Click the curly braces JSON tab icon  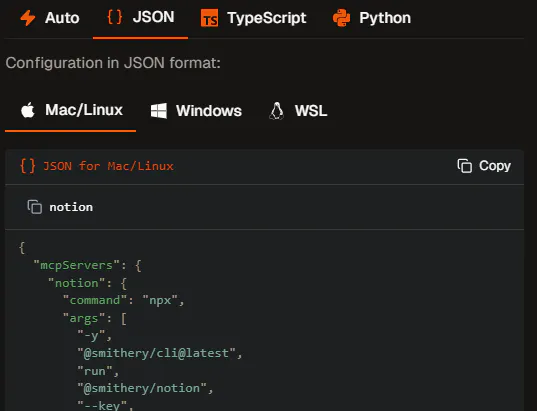[x=115, y=17]
